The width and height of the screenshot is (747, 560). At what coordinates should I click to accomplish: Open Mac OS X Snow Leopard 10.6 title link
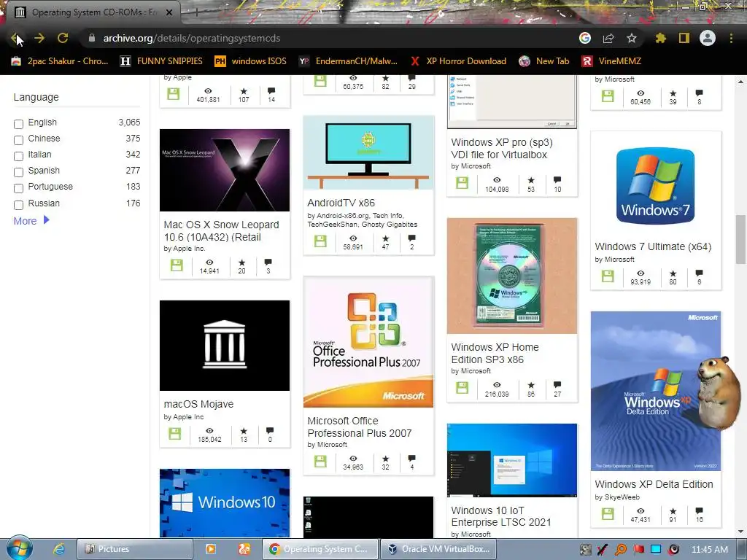(222, 231)
